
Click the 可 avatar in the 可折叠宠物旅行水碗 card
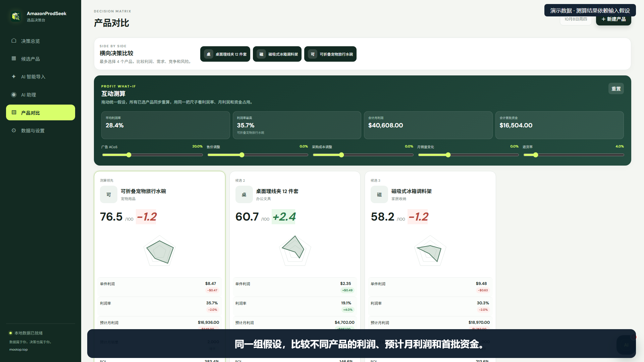tap(109, 194)
